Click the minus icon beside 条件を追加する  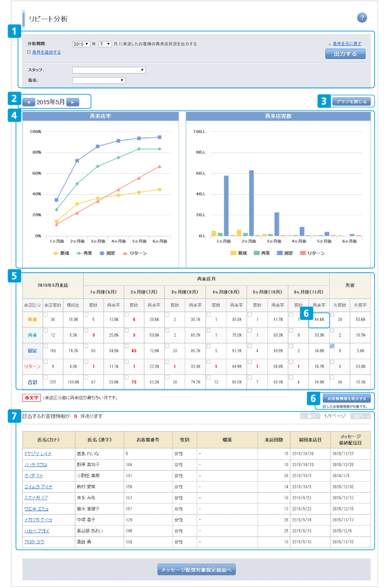28,52
